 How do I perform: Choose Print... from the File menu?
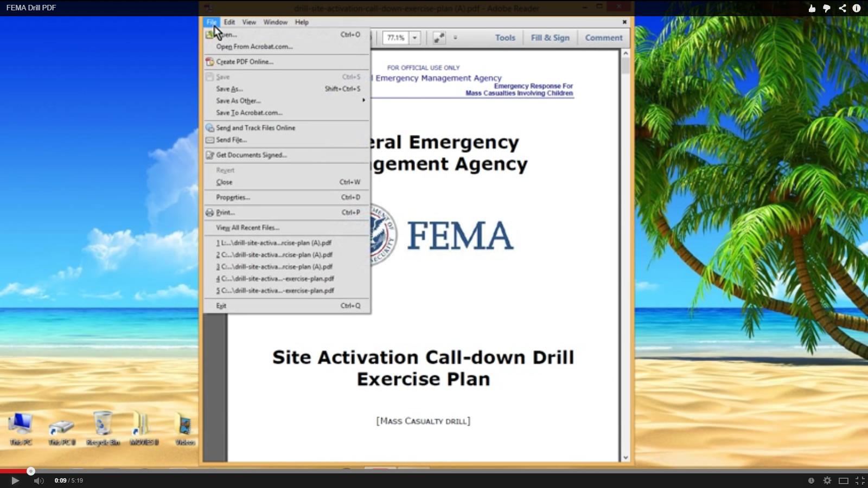(x=286, y=213)
